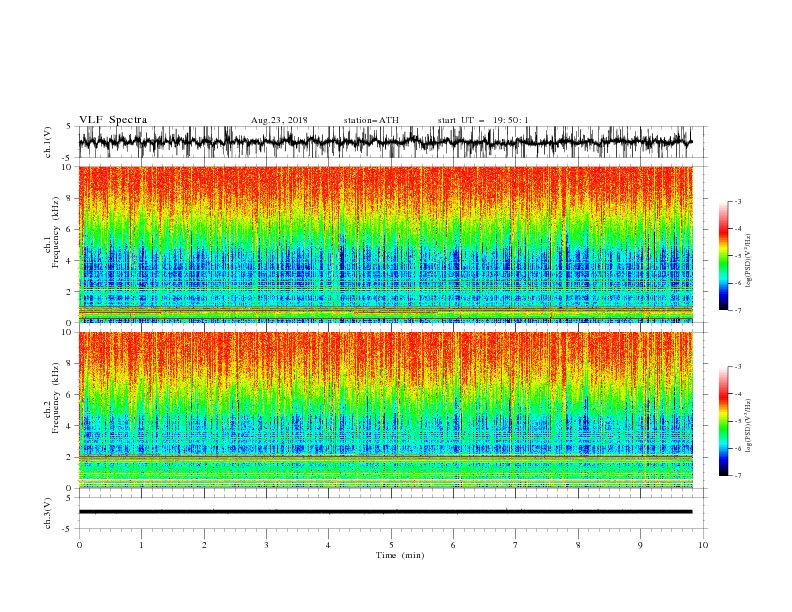Click the log(PSD) label beside ch.2 color scale
Viewport: 792px width, 612px height.
[749, 426]
